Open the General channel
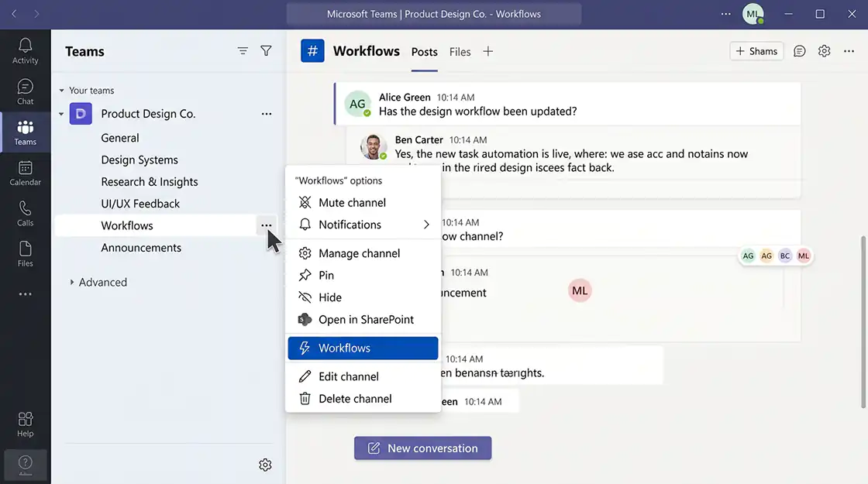This screenshot has height=484, width=868. 120,138
